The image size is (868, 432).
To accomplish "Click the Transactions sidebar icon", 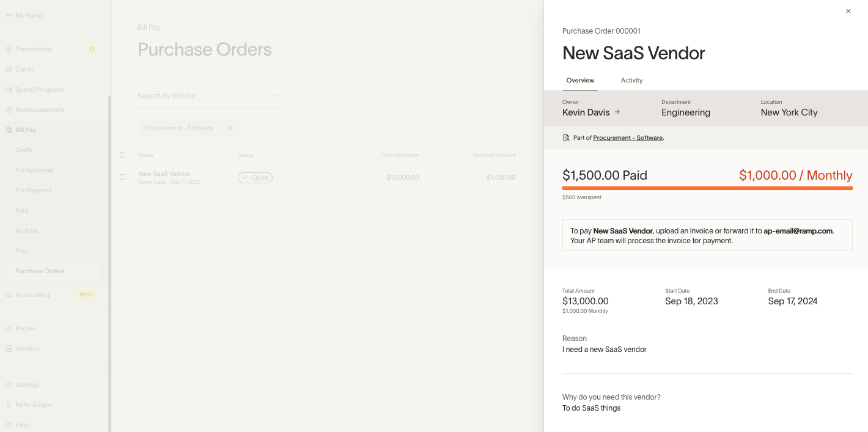I will 9,49.
